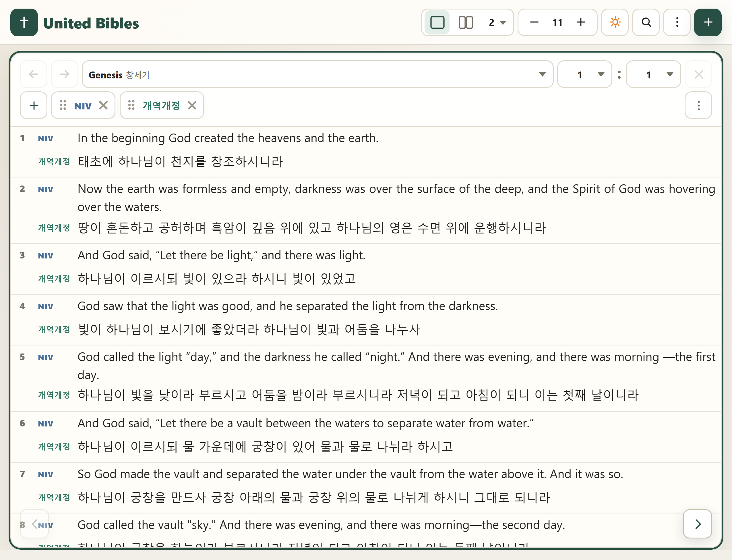732x560 pixels.
Task: Select the NIV translation chip label
Action: click(83, 106)
